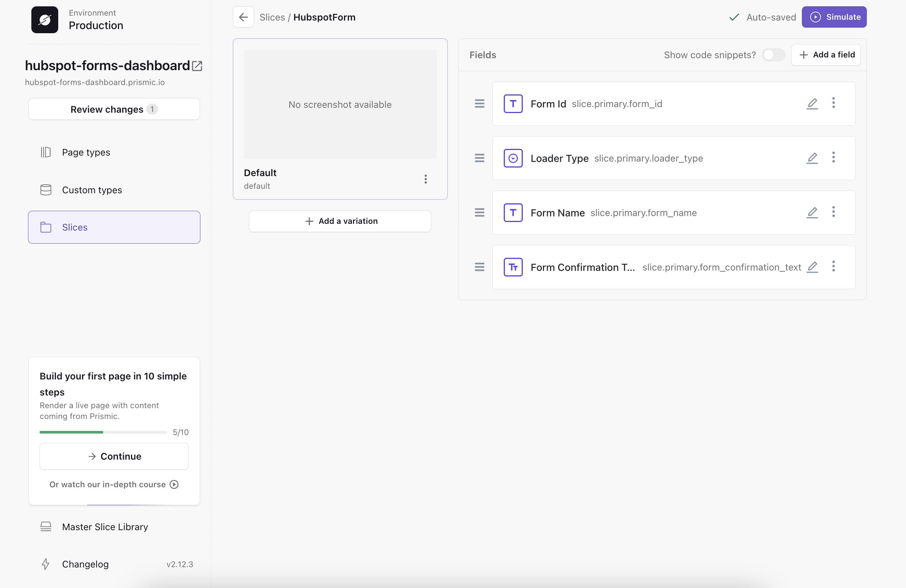
Task: Toggle Show code snippets switch
Action: click(773, 55)
